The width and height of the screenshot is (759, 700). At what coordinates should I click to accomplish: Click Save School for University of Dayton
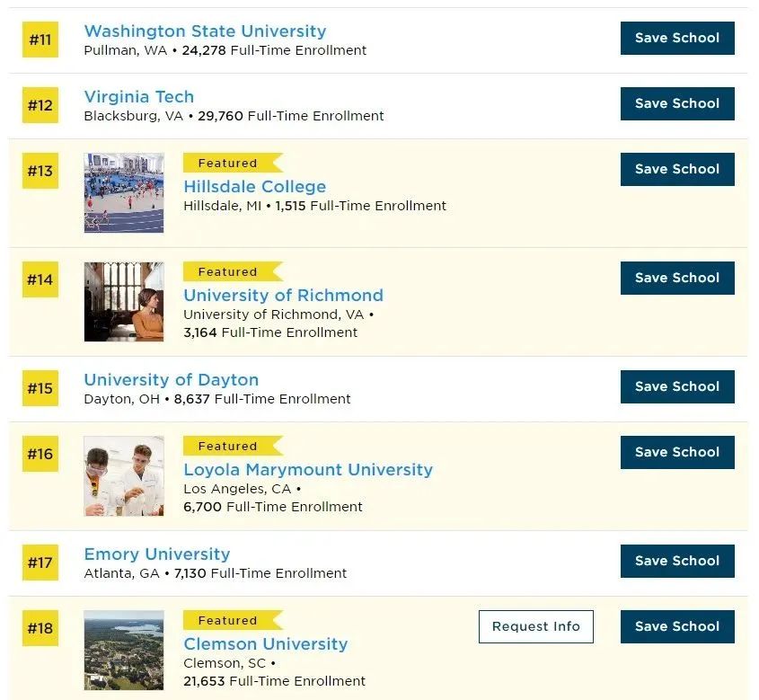point(677,386)
